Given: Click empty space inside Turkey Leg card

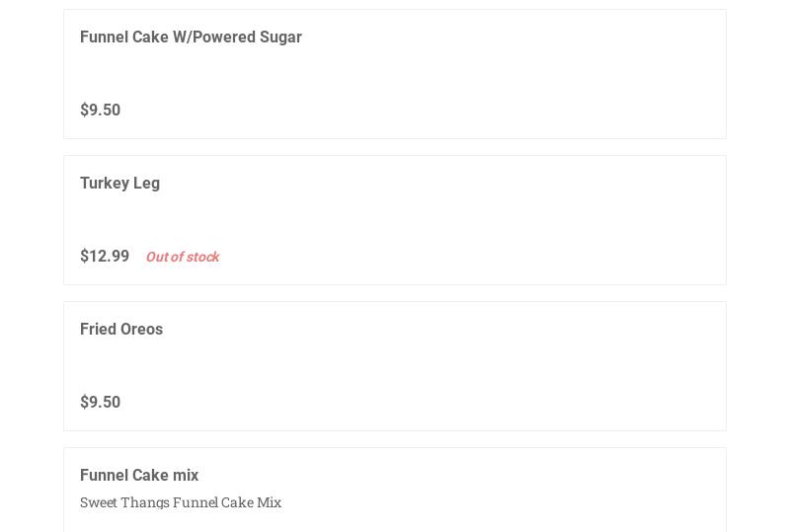Looking at the screenshot, I should coord(494,221).
